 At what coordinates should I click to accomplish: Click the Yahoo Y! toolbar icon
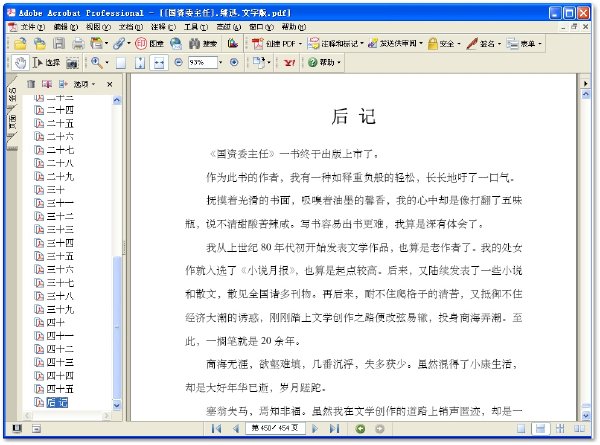pos(290,62)
